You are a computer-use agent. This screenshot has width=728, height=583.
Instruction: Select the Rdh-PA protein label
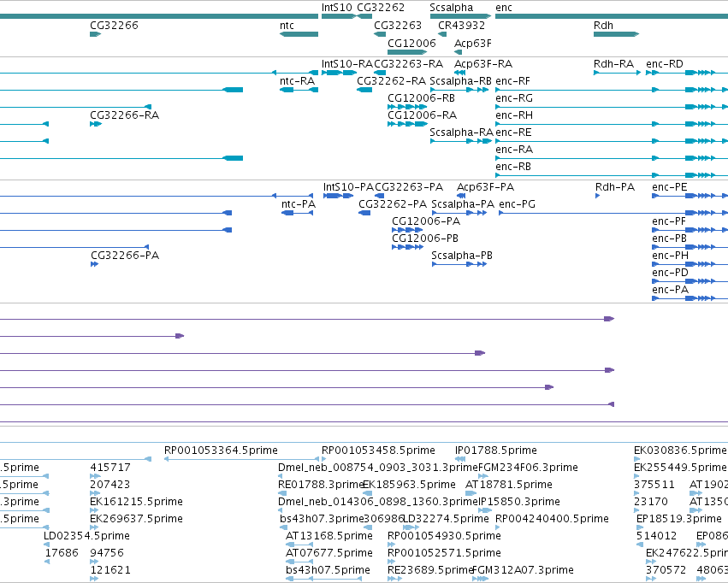[615, 187]
